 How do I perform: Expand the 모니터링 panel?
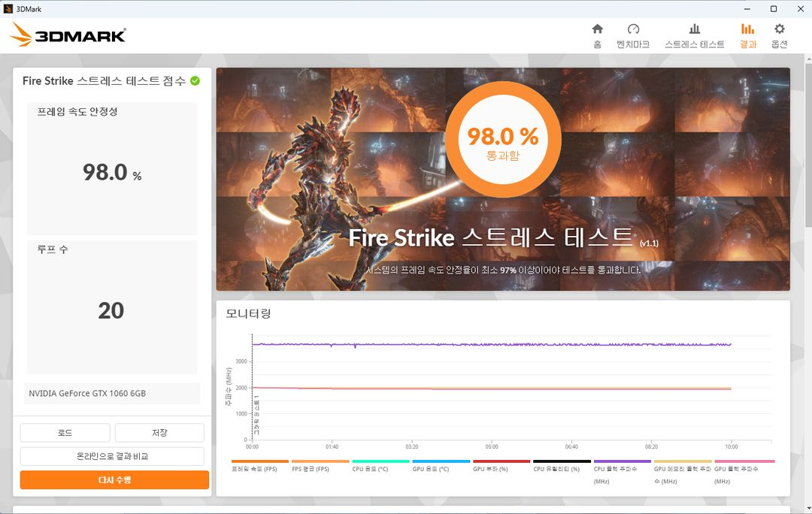tap(248, 313)
